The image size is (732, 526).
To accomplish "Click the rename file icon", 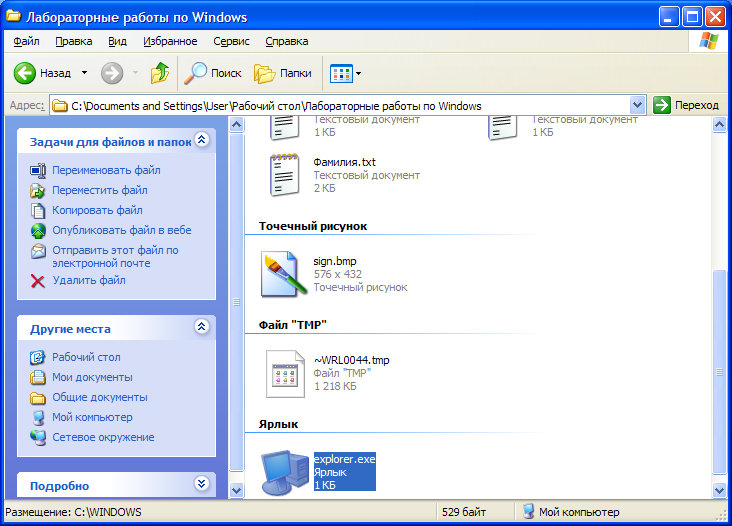I will pyautogui.click(x=38, y=170).
